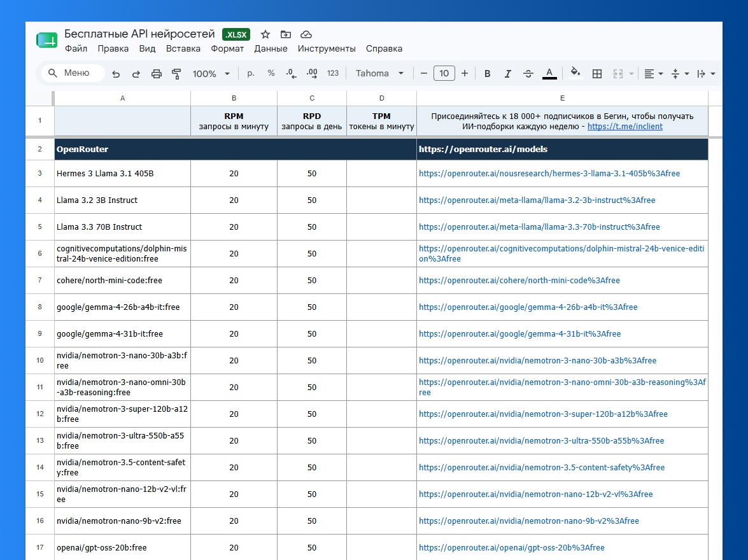Open the Правка menu

point(113,48)
